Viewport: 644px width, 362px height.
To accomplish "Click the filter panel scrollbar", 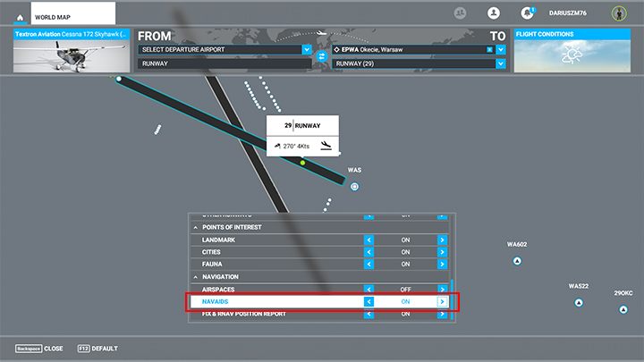I will click(453, 300).
